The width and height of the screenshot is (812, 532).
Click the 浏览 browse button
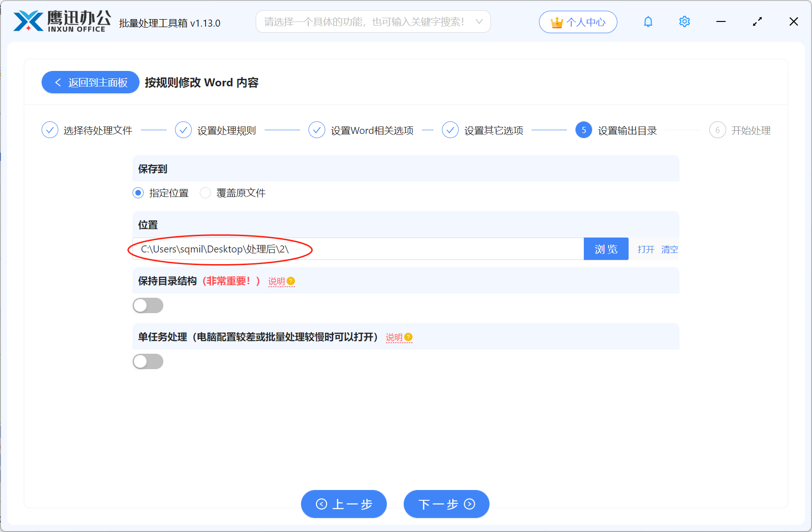coord(606,249)
